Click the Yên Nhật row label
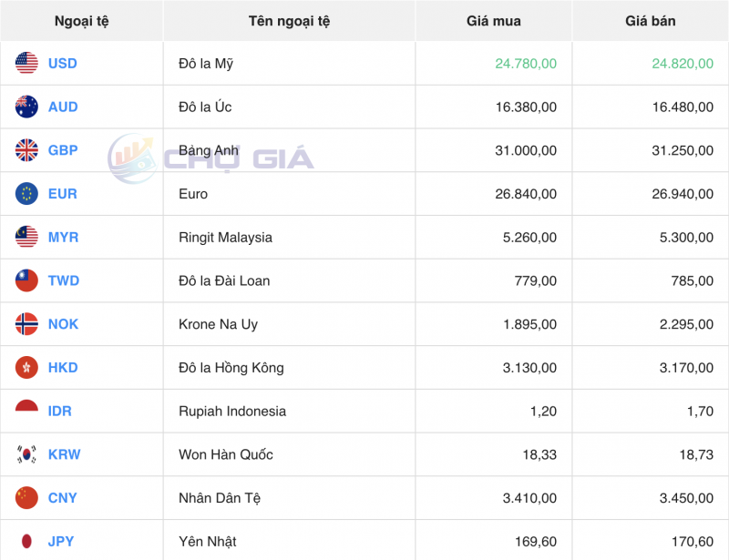Image resolution: width=729 pixels, height=560 pixels. point(210,541)
